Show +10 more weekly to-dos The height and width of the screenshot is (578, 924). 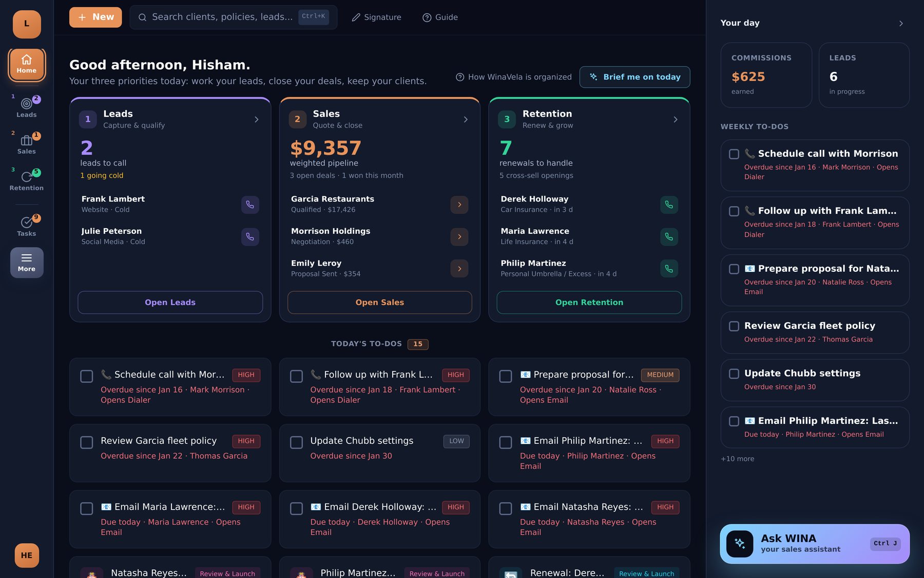tap(738, 459)
